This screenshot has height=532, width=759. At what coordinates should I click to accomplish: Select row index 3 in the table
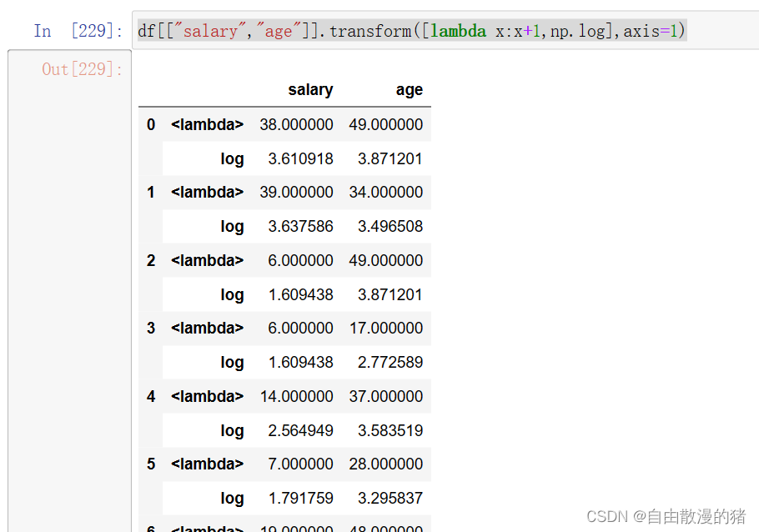coord(150,329)
